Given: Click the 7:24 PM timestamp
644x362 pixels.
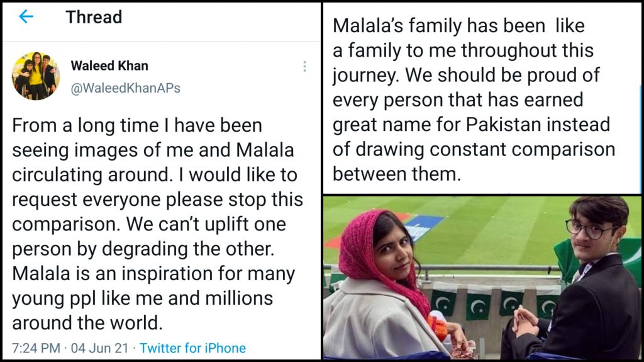Looking at the screenshot, I should click(37, 348).
